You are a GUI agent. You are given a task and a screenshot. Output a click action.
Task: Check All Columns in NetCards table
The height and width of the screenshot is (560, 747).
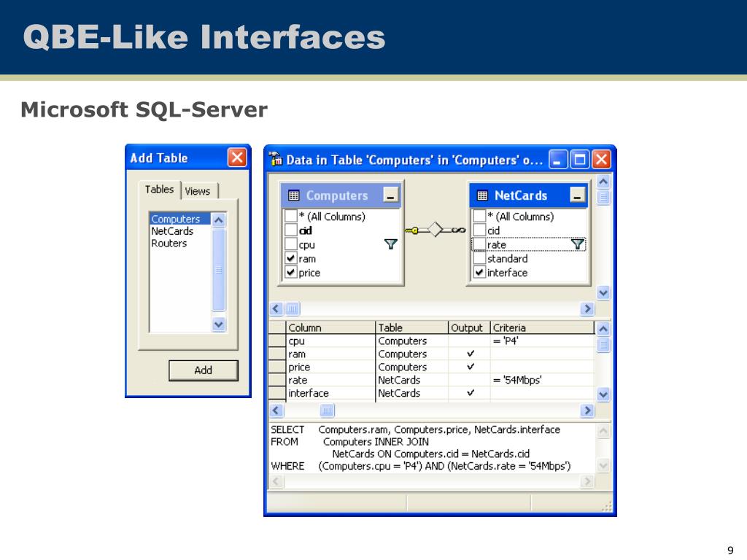coord(479,216)
